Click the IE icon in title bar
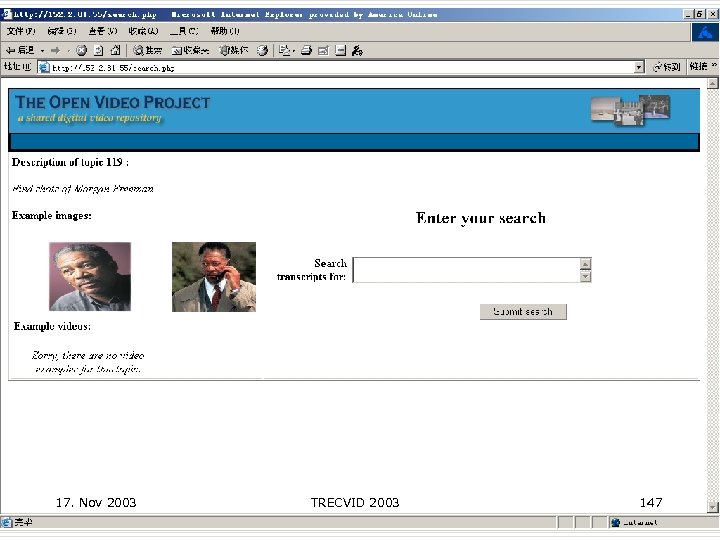 6,14
